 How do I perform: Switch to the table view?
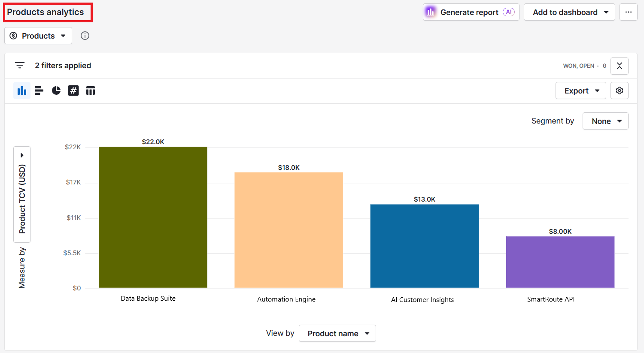(91, 91)
